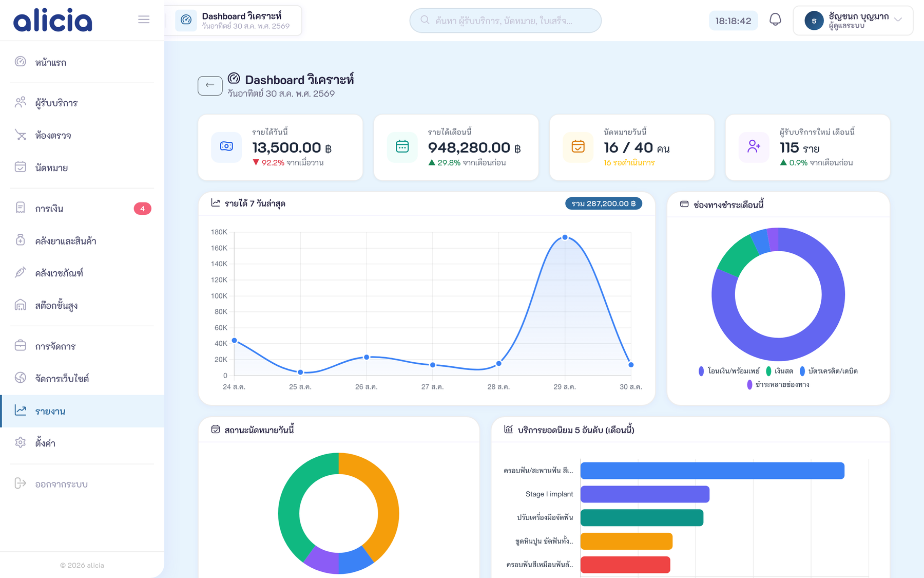Click 92.2% จากเมื่อวาน indicator
The image size is (924, 578).
pos(288,163)
